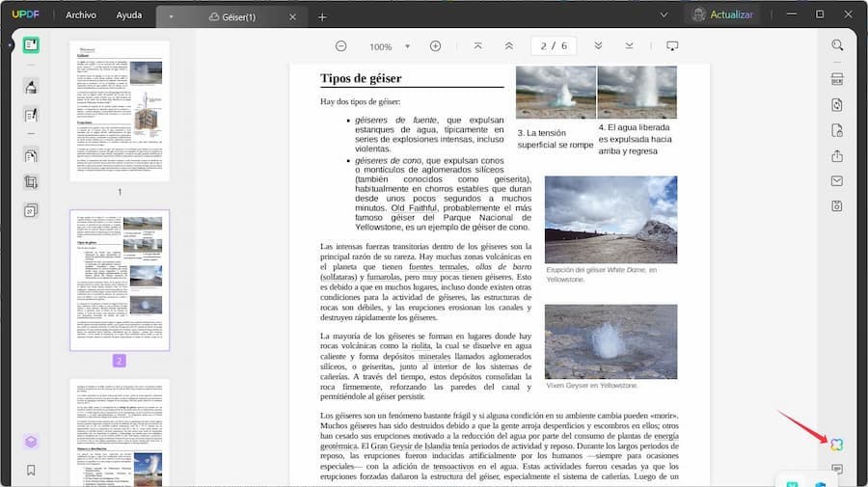
Task: Click the zoom out minus button
Action: click(x=341, y=46)
